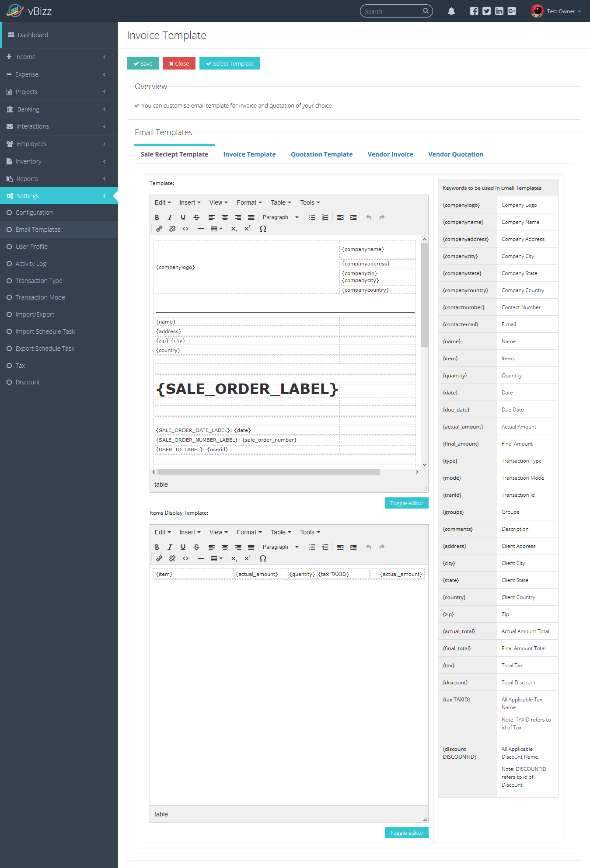Click the notification bell icon
This screenshot has width=590, height=868.
(451, 11)
